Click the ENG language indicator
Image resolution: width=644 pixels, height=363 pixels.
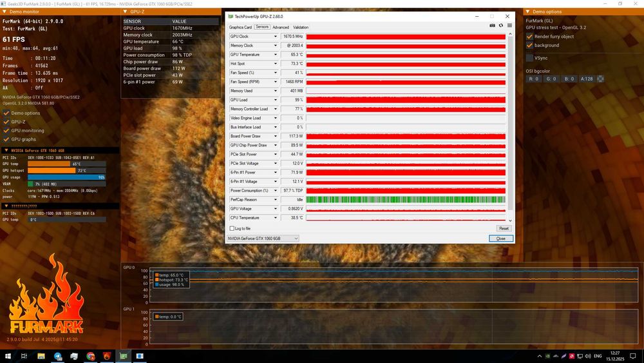pos(598,357)
